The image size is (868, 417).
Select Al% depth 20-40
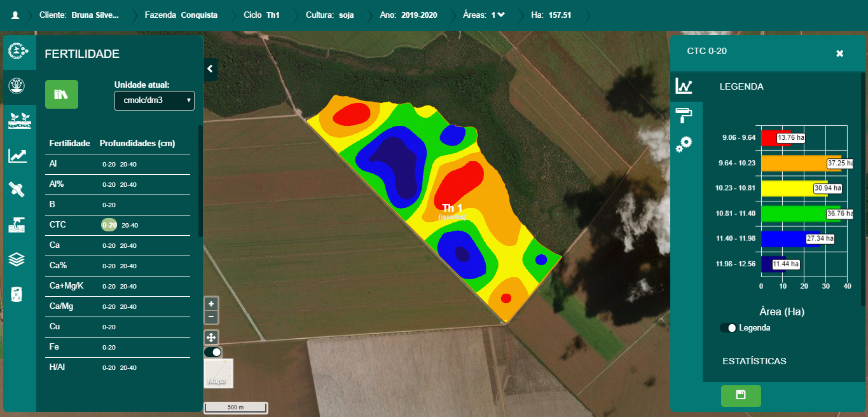point(128,185)
